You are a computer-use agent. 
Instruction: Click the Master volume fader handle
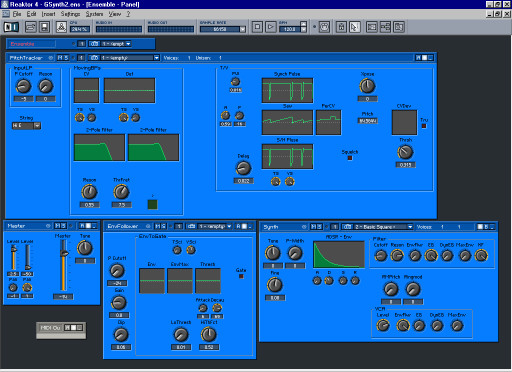click(x=63, y=253)
